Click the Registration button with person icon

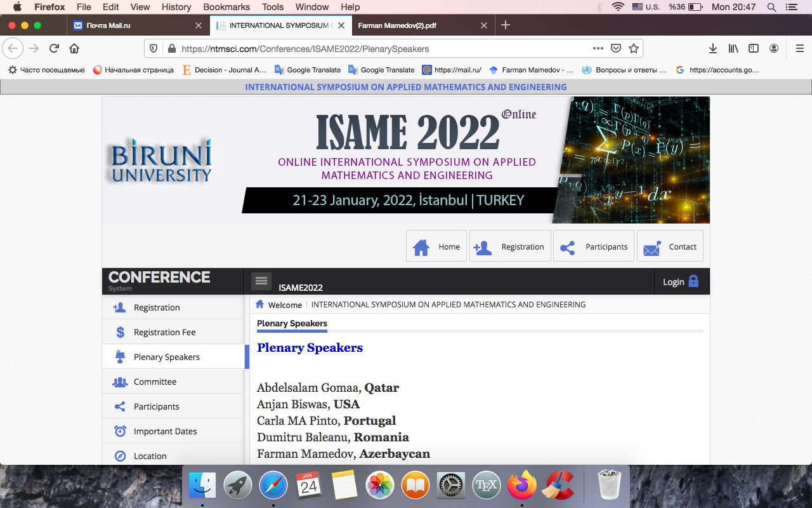click(510, 246)
